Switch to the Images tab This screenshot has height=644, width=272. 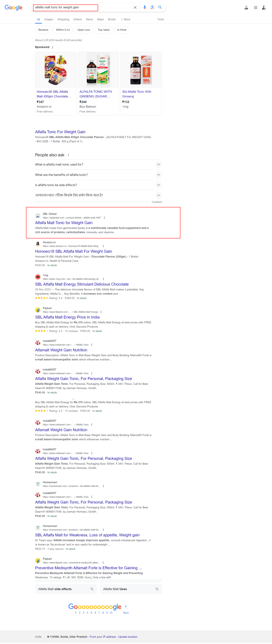point(48,19)
